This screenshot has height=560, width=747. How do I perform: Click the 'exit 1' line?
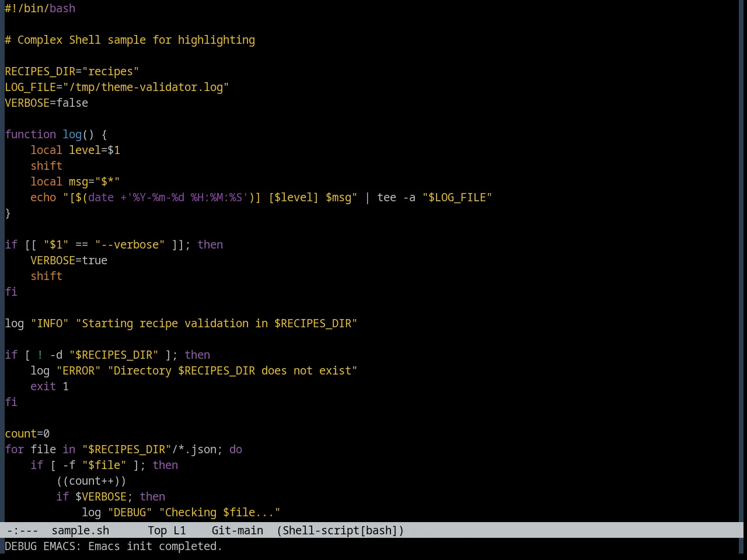click(x=50, y=386)
